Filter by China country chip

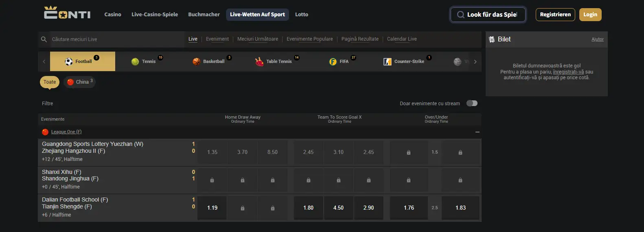coord(79,82)
